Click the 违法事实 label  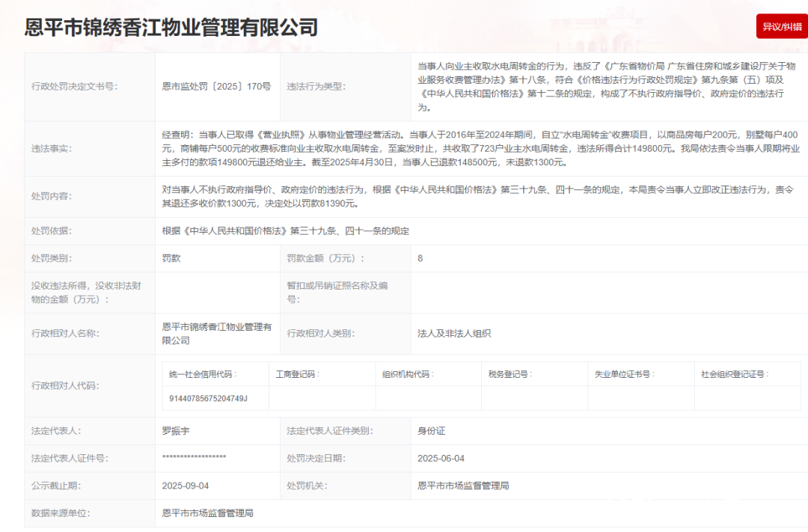point(52,148)
